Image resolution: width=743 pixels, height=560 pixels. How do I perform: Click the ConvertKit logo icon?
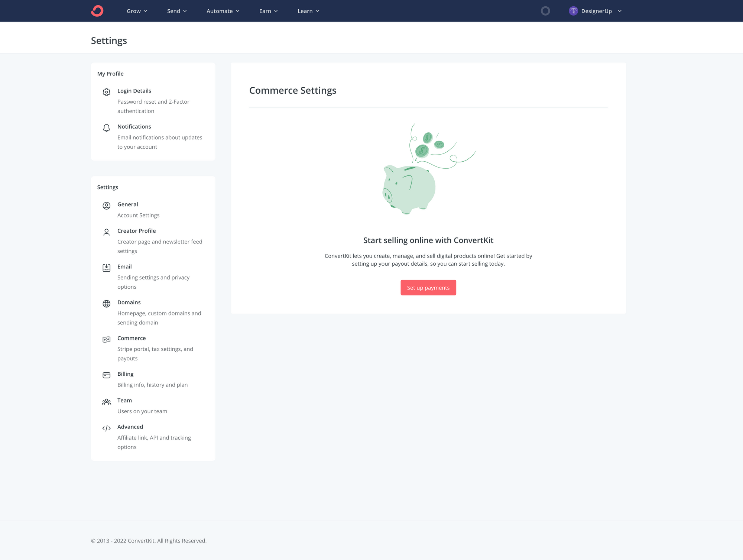click(x=97, y=11)
